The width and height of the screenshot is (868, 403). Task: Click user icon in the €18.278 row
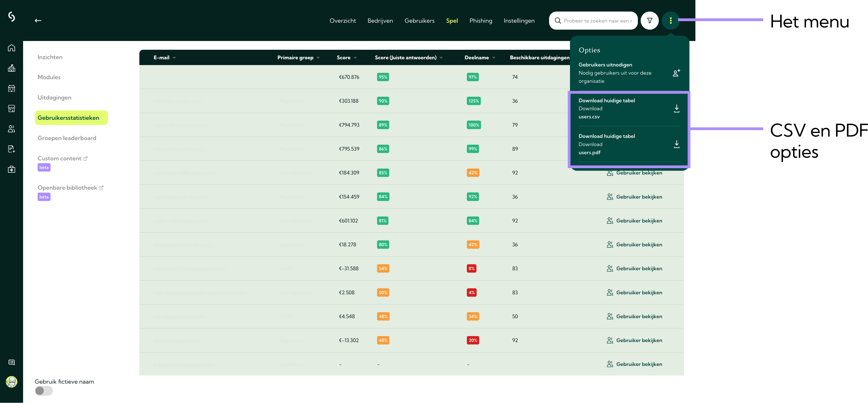click(610, 244)
